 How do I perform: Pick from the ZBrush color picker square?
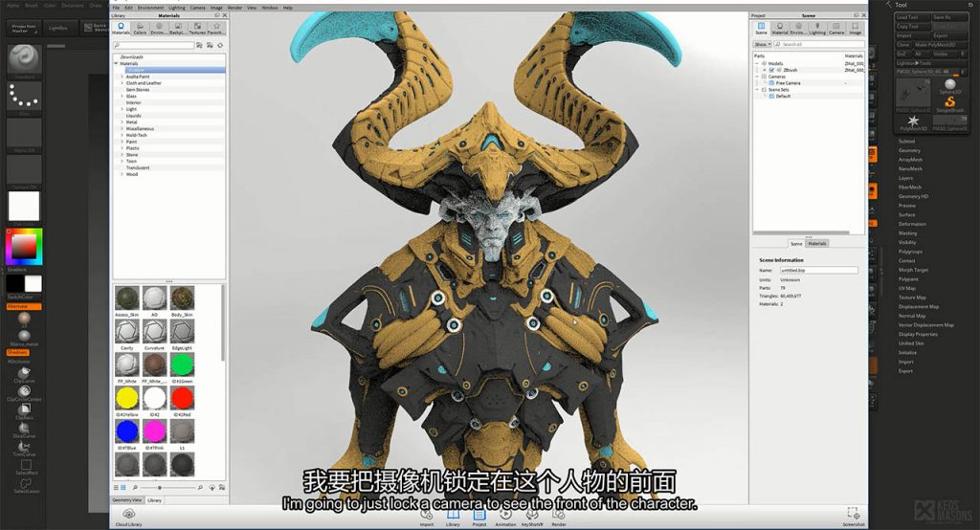coord(24,246)
